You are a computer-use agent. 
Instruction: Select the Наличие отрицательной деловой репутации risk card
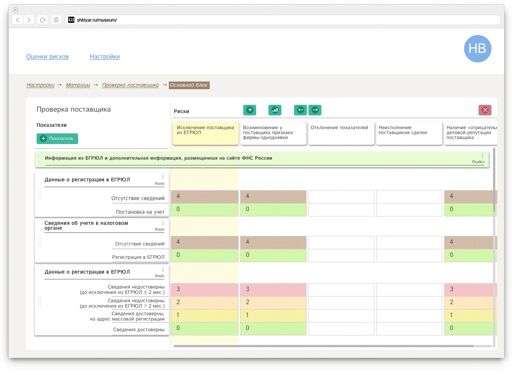[x=471, y=133]
